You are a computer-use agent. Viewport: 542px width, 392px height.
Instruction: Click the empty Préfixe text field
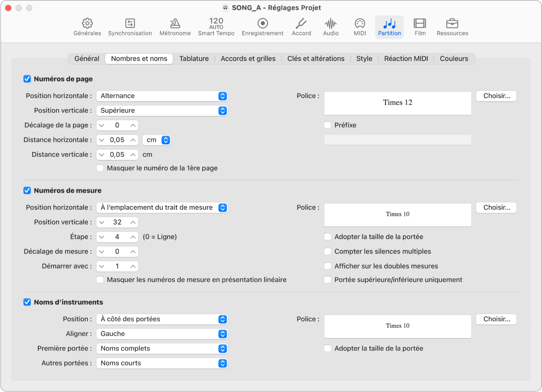(397, 140)
